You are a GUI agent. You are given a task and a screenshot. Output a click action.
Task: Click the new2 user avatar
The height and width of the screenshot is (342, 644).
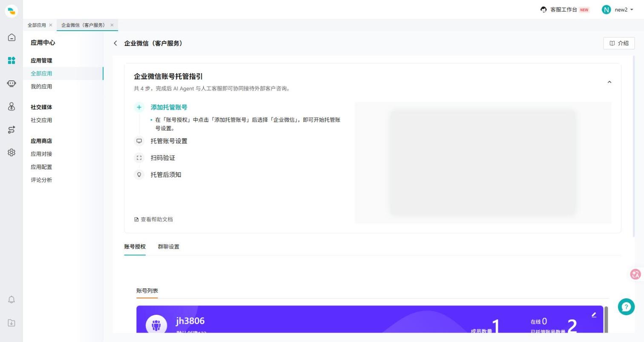[x=606, y=9]
